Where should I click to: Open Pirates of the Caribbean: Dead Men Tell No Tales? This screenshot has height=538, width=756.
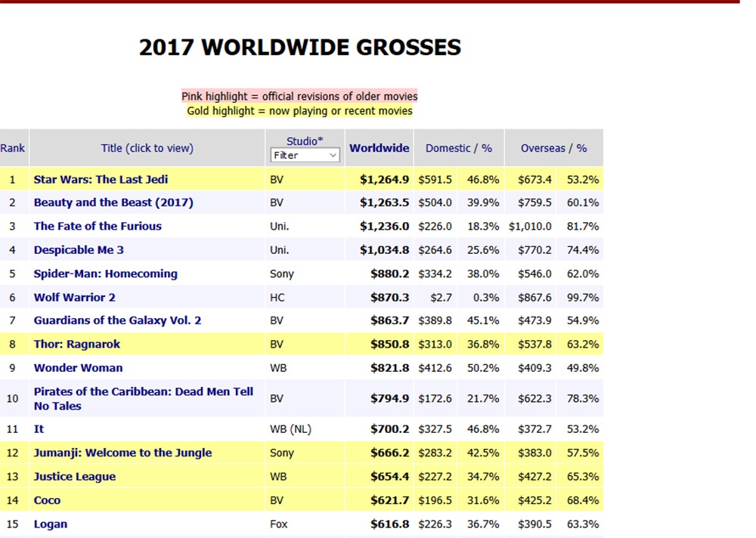coord(143,399)
